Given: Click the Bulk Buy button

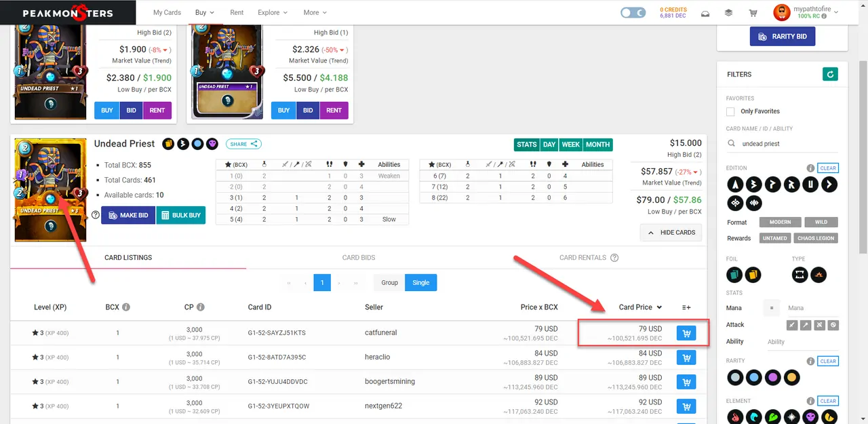Looking at the screenshot, I should [180, 215].
